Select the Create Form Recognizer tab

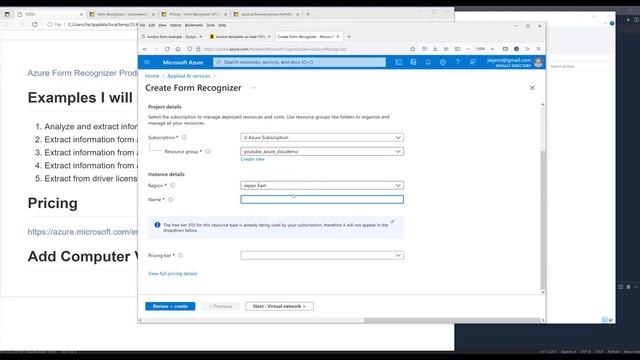click(308, 37)
